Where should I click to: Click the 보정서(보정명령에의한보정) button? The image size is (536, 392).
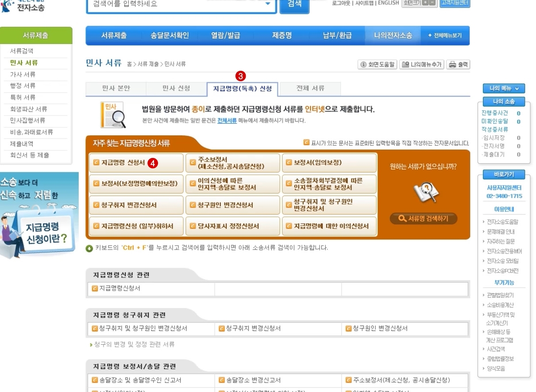coord(136,184)
